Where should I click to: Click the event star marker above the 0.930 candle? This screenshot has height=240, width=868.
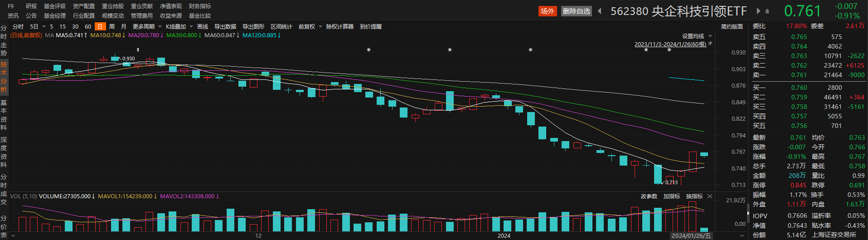point(138,50)
